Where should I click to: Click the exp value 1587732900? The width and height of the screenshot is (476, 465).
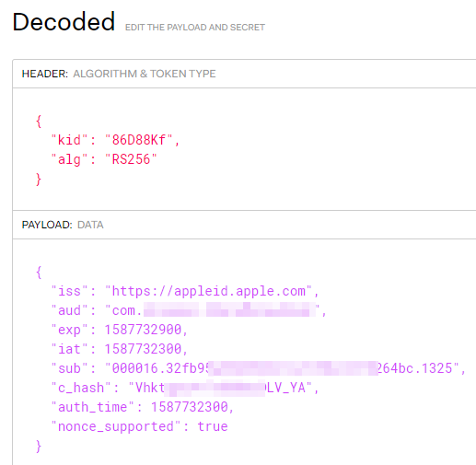(x=143, y=330)
